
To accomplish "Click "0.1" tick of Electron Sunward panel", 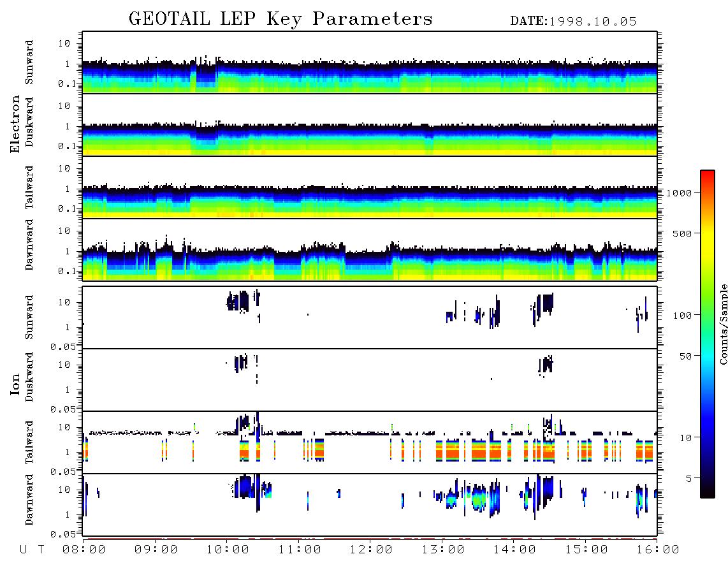I will [x=68, y=84].
